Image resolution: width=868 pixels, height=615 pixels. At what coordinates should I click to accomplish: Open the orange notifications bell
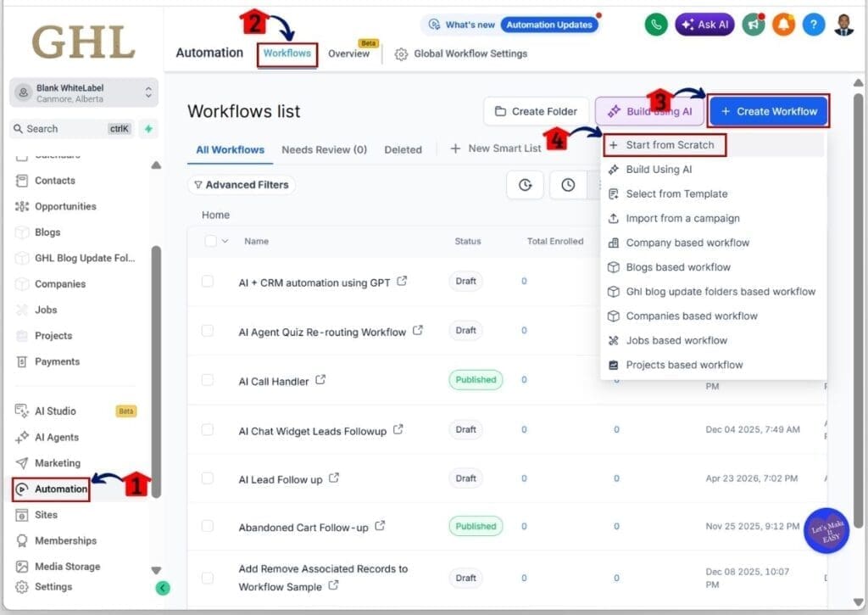pos(783,25)
